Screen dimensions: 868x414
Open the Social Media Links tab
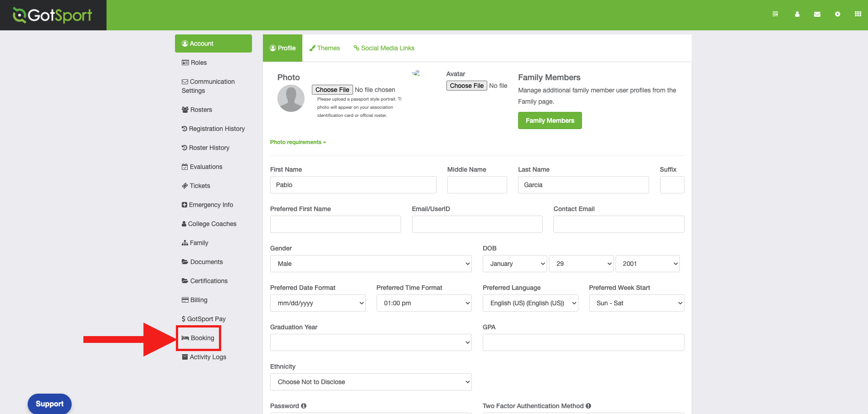(384, 48)
